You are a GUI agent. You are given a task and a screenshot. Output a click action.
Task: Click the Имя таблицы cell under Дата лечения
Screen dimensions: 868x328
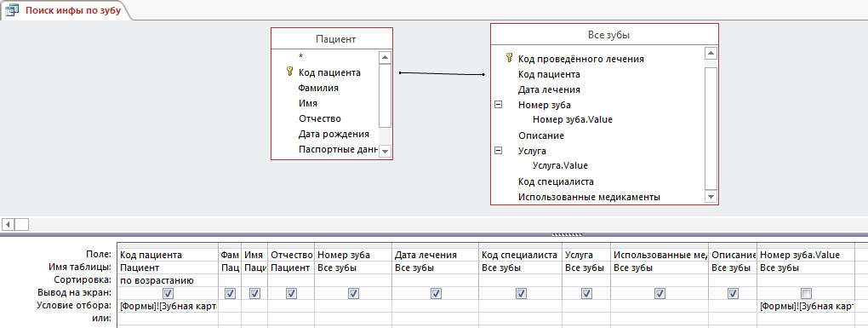tap(436, 268)
